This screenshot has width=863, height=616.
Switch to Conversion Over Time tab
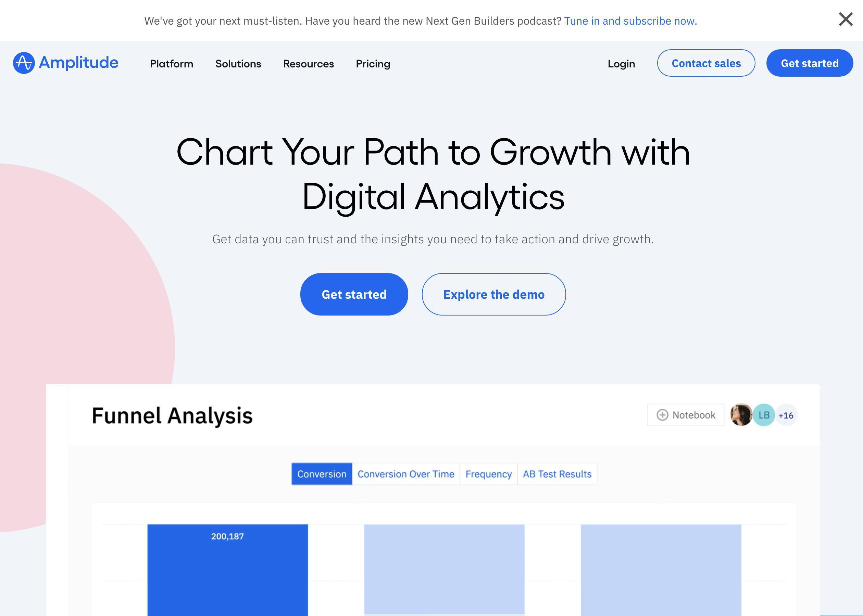(406, 474)
